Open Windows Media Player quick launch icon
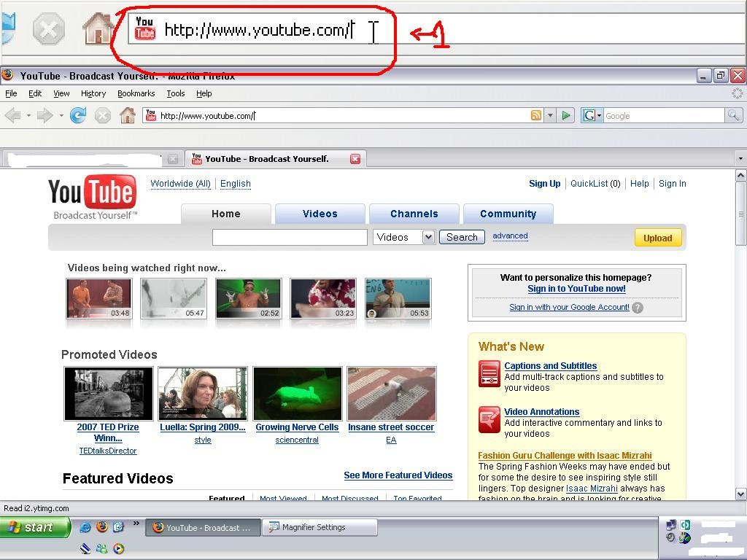This screenshot has height=560, width=747. (x=119, y=548)
